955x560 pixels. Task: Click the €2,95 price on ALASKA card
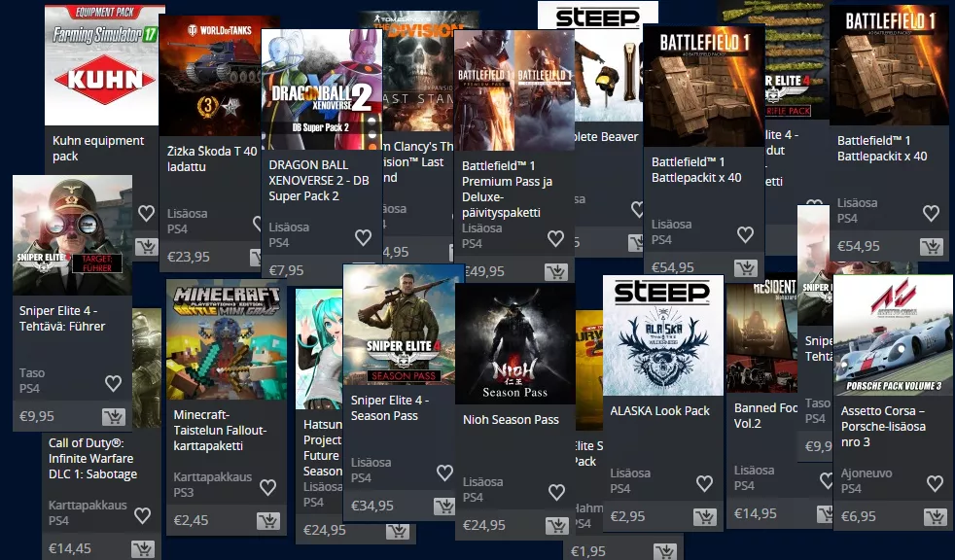(627, 517)
